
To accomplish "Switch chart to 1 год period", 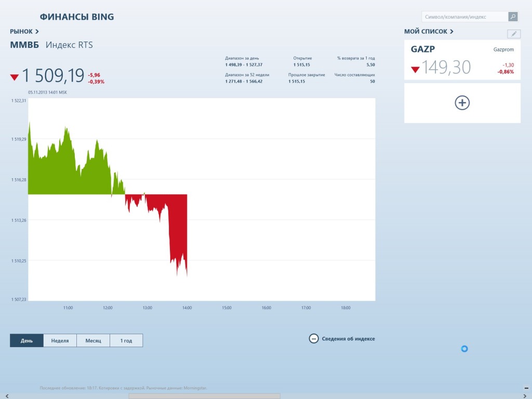I will coord(126,340).
